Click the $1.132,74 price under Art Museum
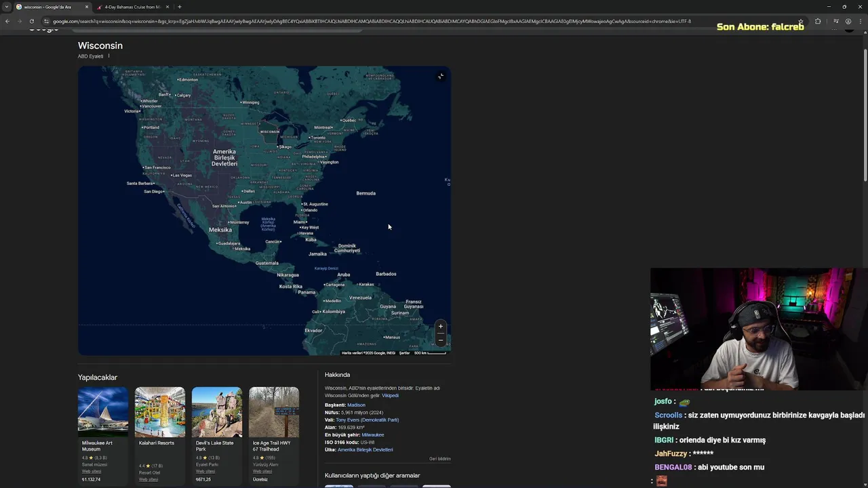Screen dimensions: 868x488 coord(91,479)
